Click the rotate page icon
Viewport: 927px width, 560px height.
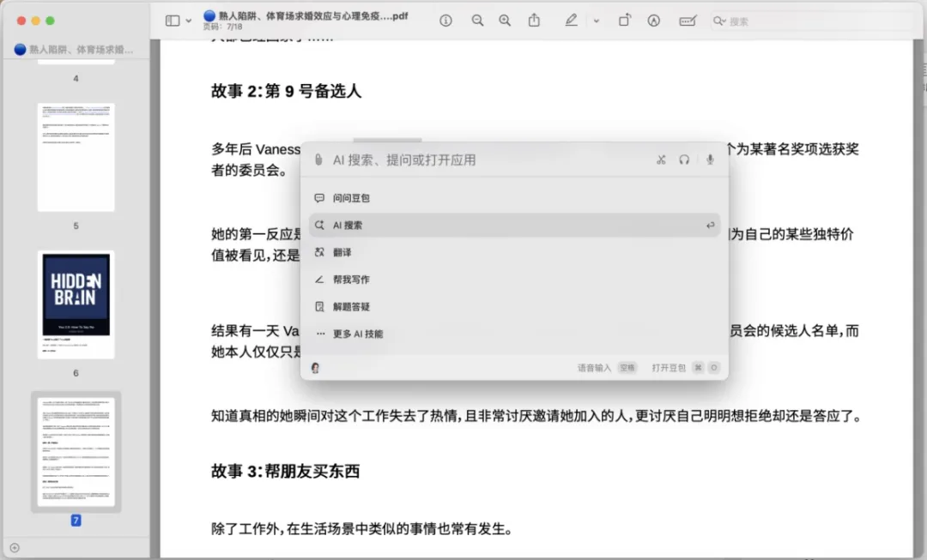(x=625, y=21)
